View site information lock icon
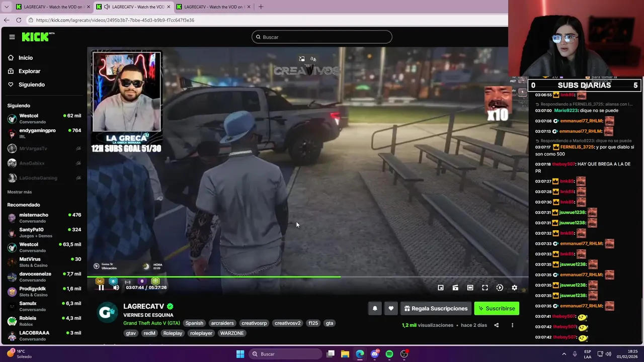This screenshot has height=362, width=644. click(x=31, y=20)
